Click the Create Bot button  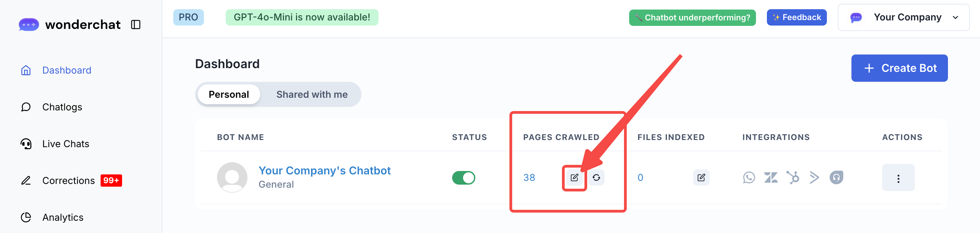tap(899, 68)
